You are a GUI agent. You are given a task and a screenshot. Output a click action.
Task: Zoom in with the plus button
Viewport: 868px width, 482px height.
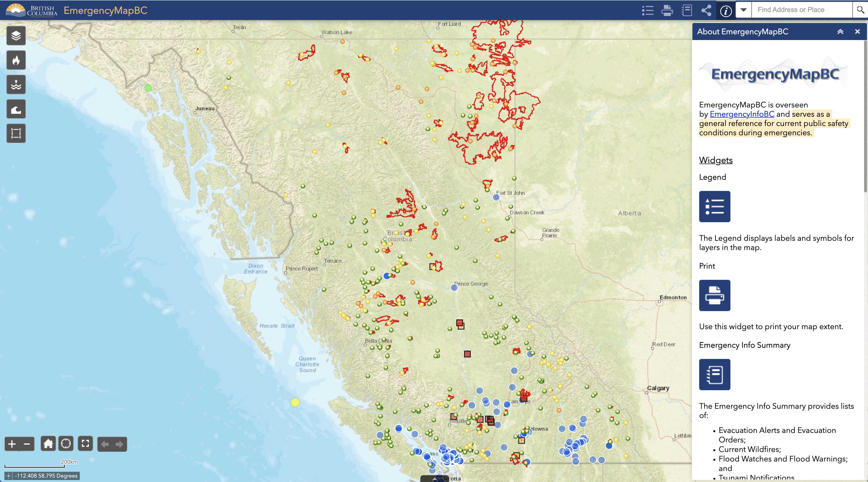(x=12, y=444)
